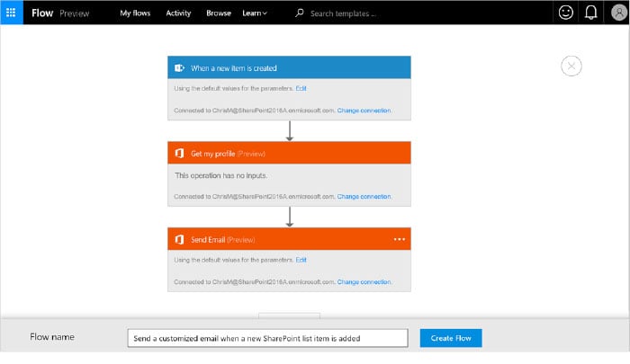This screenshot has width=630, height=364.
Task: Click into the Flow name text box
Action: pyautogui.click(x=267, y=338)
